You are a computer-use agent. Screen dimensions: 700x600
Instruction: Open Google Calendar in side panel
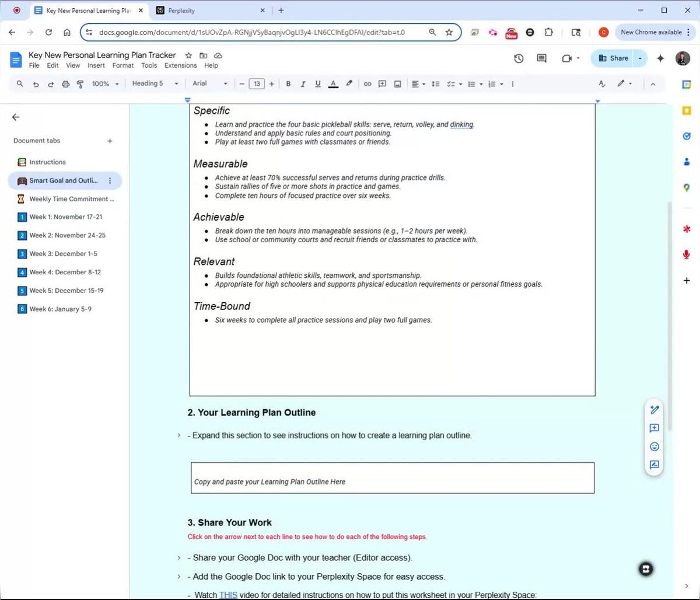coord(687,84)
